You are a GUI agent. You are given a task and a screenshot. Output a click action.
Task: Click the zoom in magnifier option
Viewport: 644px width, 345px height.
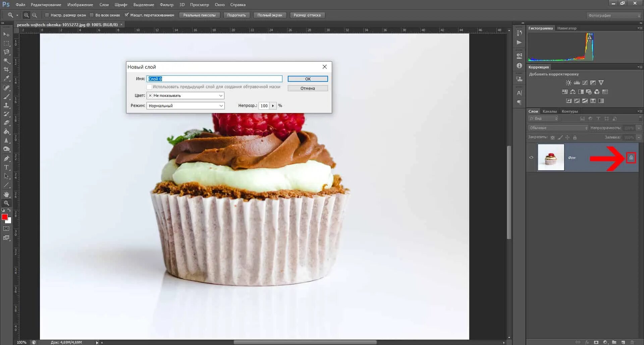click(x=26, y=15)
